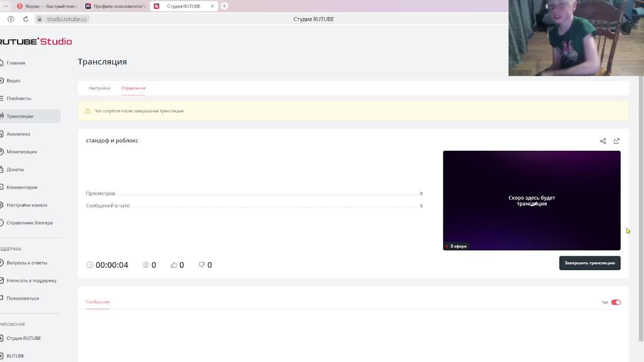
Task: Toggle the Чат switch off
Action: [x=616, y=302]
